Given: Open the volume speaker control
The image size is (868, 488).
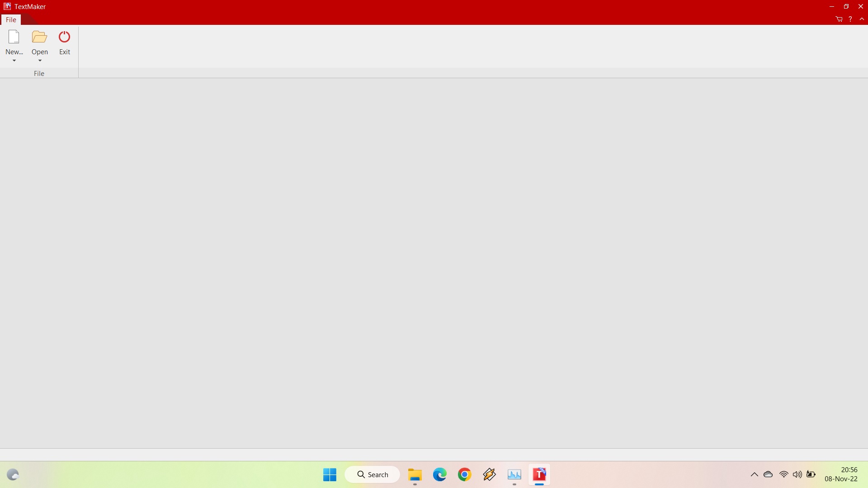Looking at the screenshot, I should pos(797,474).
